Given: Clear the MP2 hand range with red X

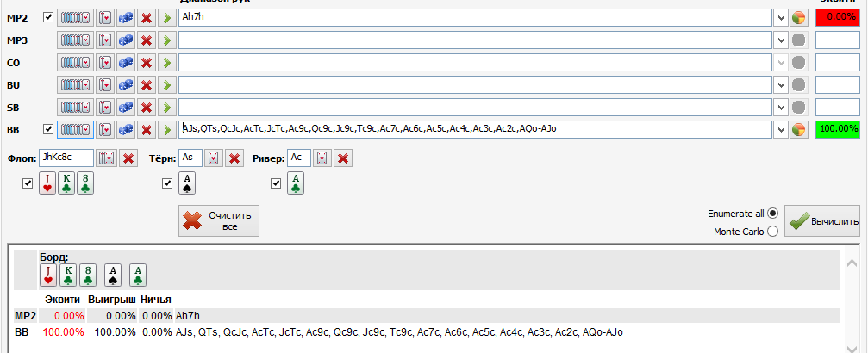Looking at the screenshot, I should pos(147,17).
